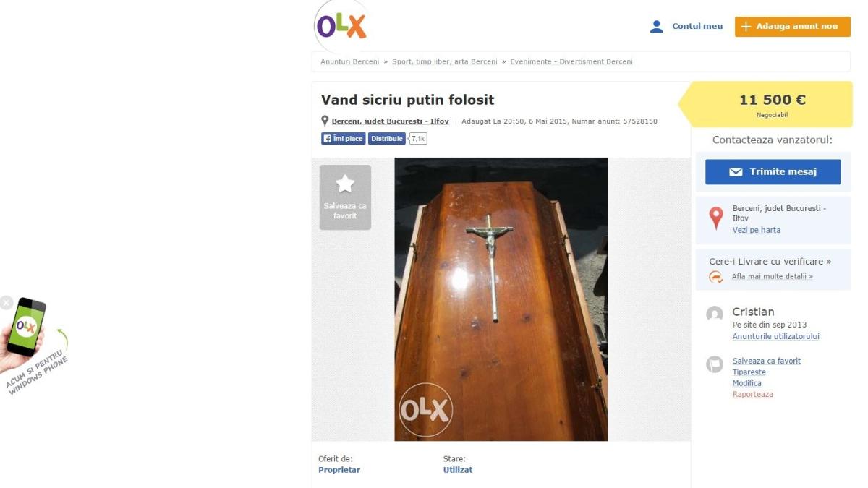Send message with Trimite mesaj button

click(x=773, y=172)
